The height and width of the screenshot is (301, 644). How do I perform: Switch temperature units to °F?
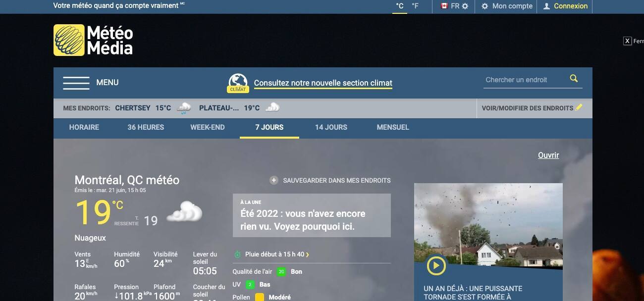(415, 6)
